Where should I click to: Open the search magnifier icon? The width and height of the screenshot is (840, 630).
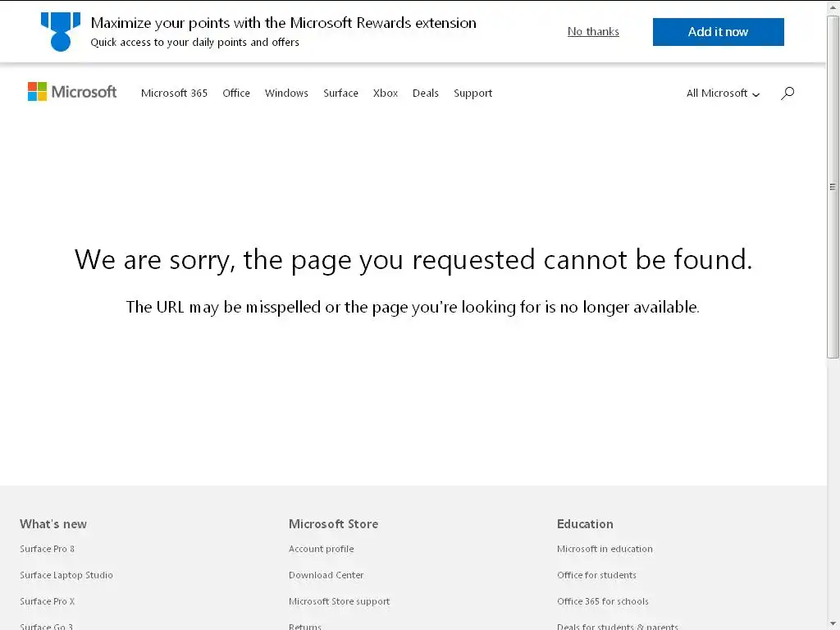click(787, 94)
